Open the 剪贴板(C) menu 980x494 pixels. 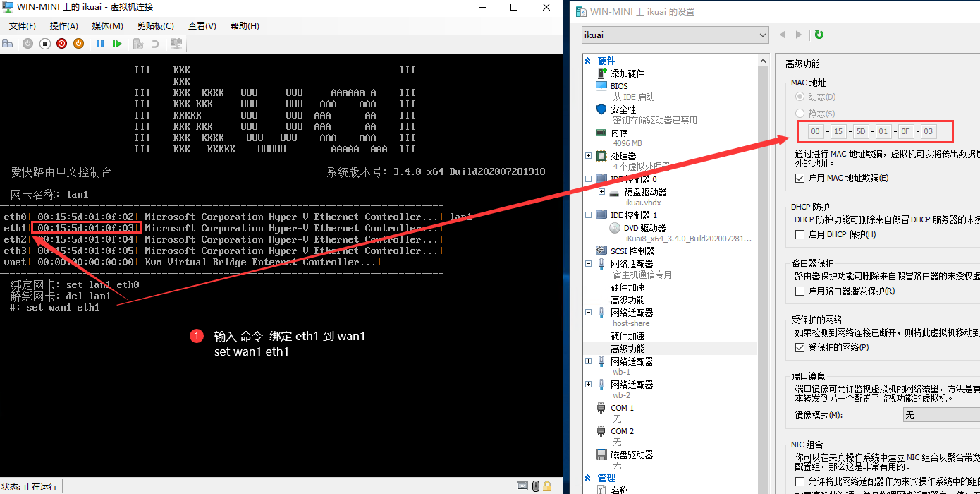pos(155,26)
